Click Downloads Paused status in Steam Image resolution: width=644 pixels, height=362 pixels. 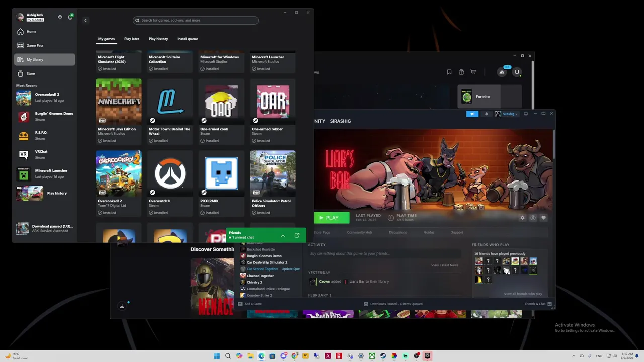[x=393, y=304]
